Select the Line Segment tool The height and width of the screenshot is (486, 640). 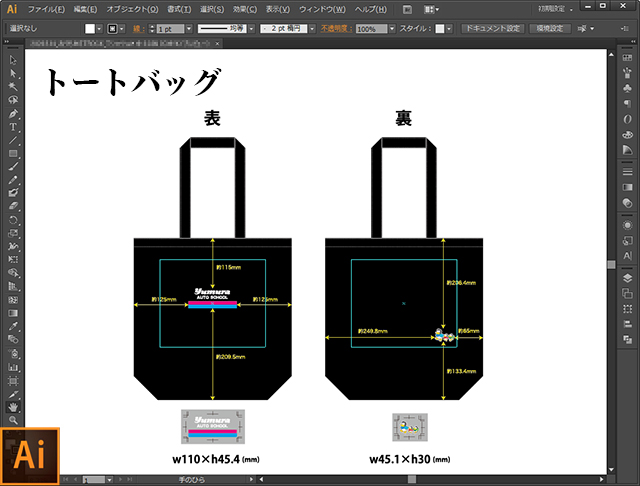click(x=13, y=140)
